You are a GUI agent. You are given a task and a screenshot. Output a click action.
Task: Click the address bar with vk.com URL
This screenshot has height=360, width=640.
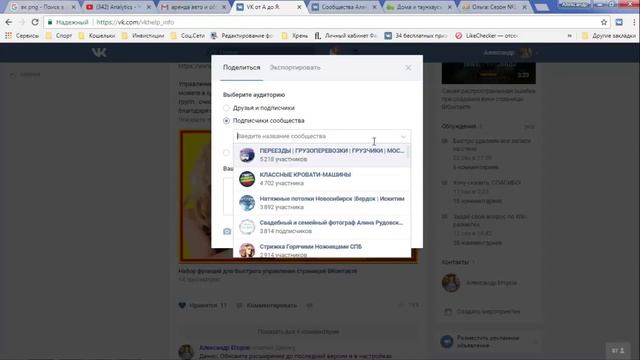click(x=327, y=22)
